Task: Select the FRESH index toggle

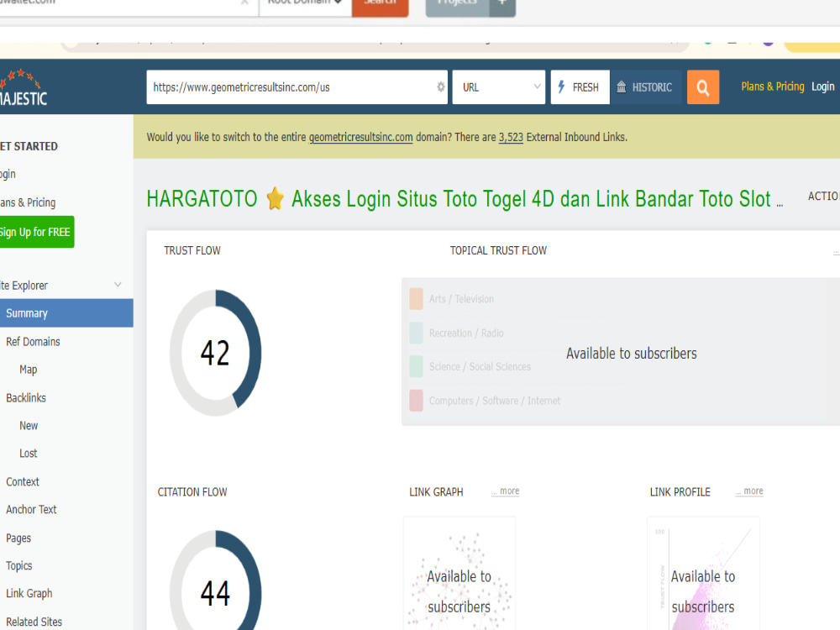Action: coord(580,87)
